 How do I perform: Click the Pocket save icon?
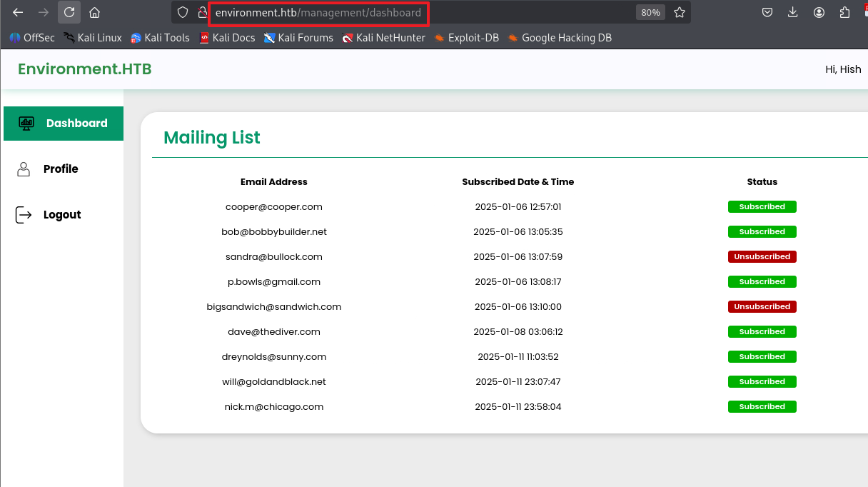pyautogui.click(x=767, y=12)
